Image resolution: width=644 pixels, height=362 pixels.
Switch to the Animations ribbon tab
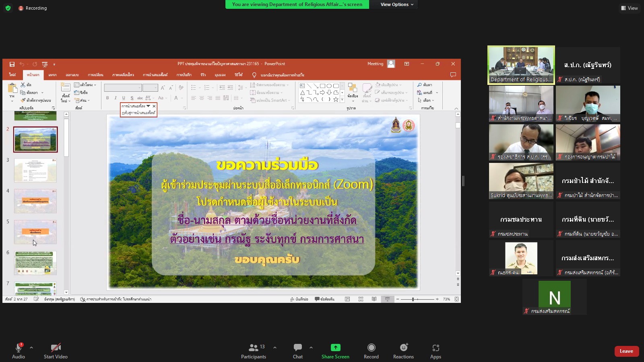[123, 75]
